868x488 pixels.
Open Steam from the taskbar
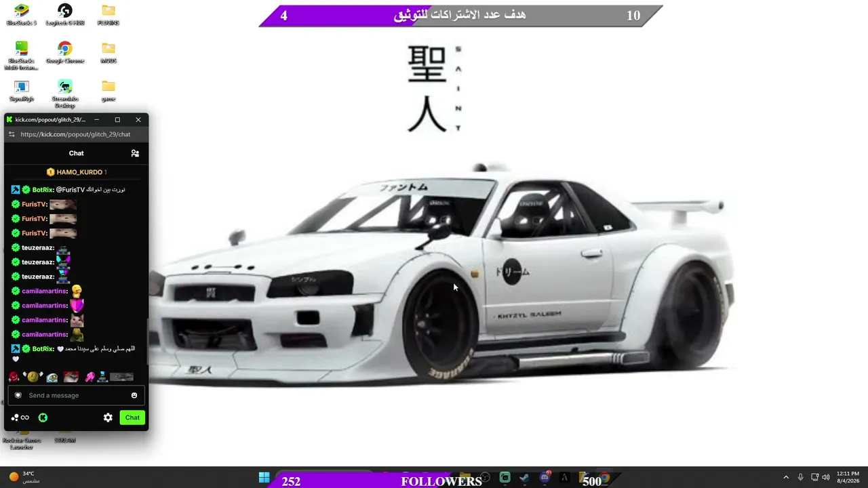pyautogui.click(x=524, y=478)
